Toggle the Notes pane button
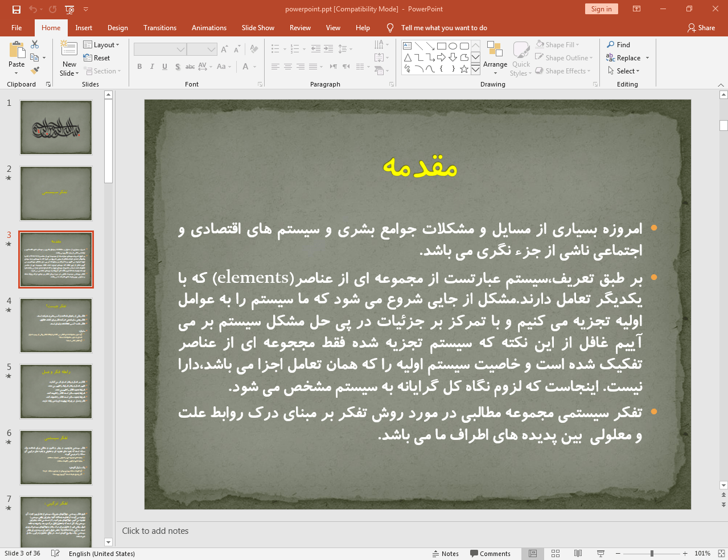The width and height of the screenshot is (728, 560). pos(445,553)
